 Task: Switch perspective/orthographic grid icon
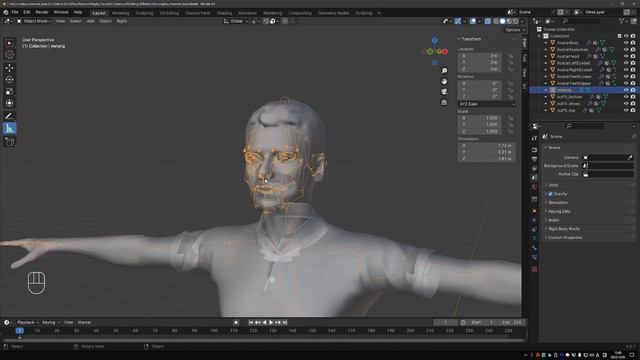444,102
